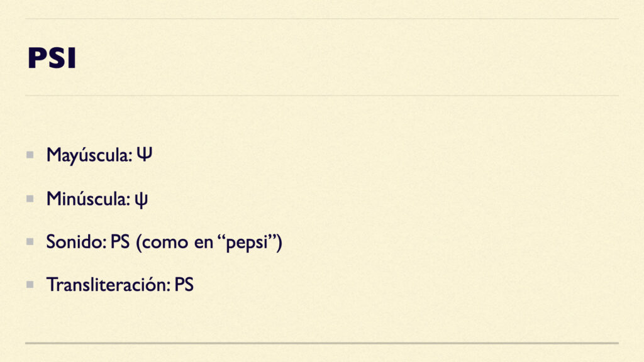Click the slide title "PSI"
This screenshot has width=644, height=362.
click(x=52, y=58)
